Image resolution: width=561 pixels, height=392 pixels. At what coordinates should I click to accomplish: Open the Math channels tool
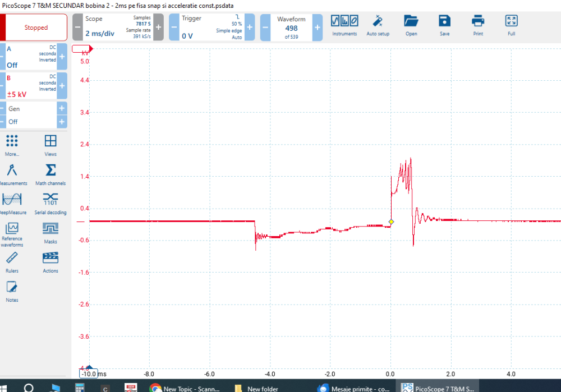[50, 174]
